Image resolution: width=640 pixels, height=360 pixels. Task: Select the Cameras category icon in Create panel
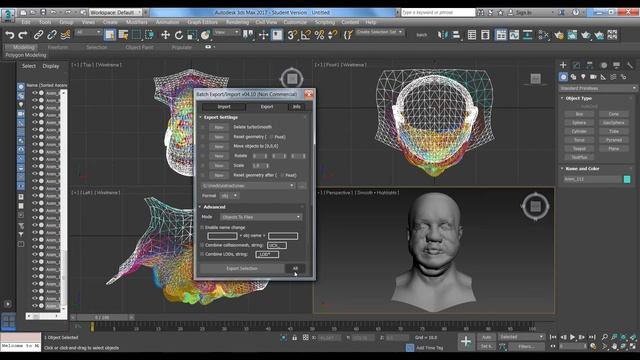tap(593, 77)
